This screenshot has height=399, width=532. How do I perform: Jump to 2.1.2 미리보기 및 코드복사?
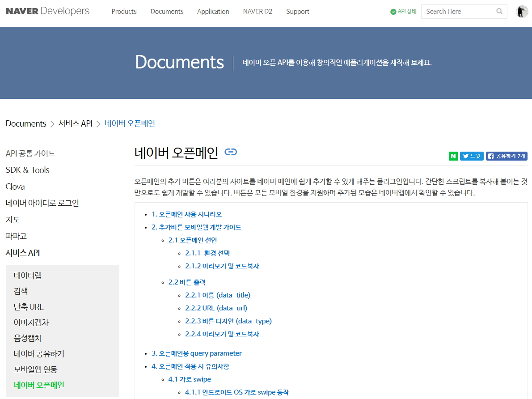coord(222,266)
